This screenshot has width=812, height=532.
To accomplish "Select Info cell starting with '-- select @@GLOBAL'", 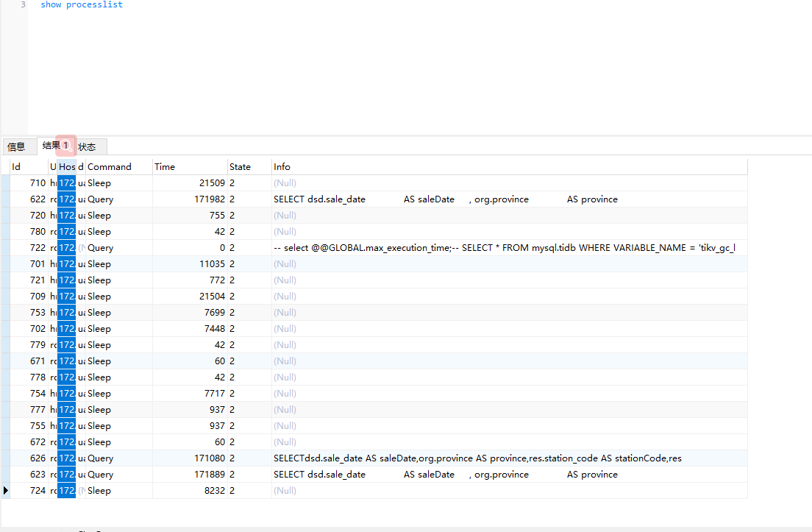I will point(504,248).
